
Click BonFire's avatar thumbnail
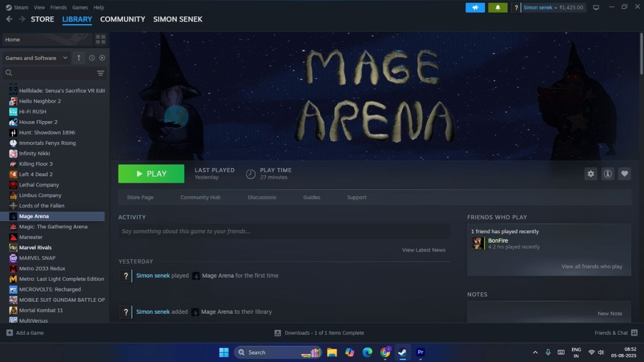(478, 244)
